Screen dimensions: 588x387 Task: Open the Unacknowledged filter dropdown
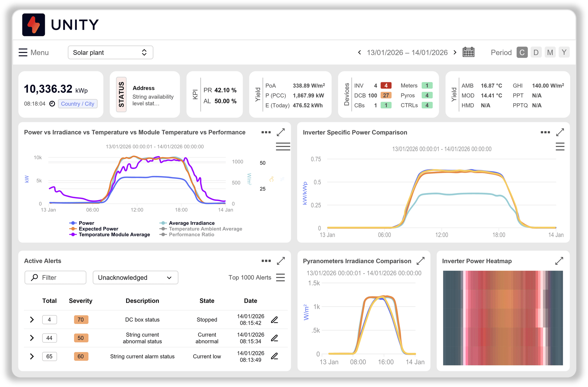pos(135,278)
